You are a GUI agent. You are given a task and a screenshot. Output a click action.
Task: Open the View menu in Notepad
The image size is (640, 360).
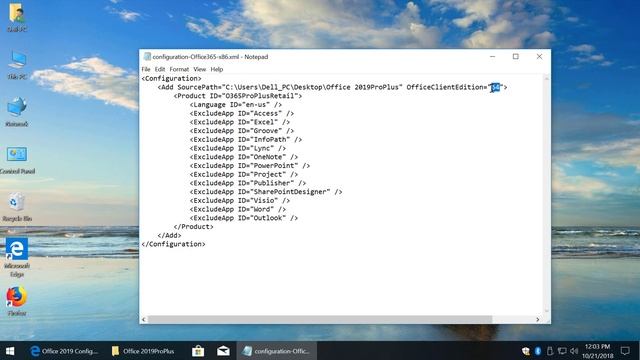click(200, 69)
